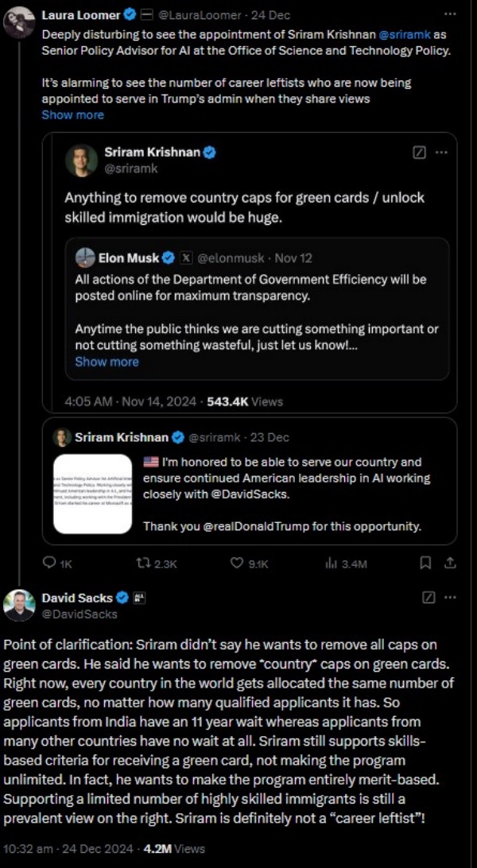Click the Grok icon on David Sacks post

[427, 597]
